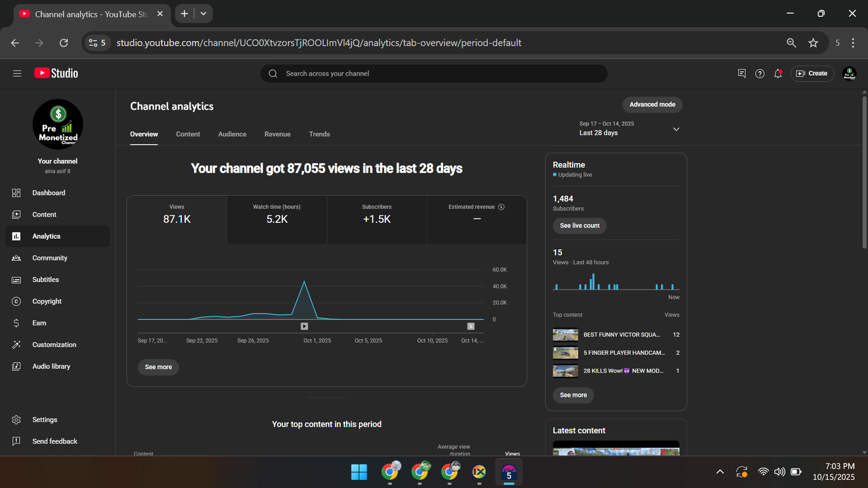Click the video published marker on chart
Screen dimensions: 868x488
304,326
